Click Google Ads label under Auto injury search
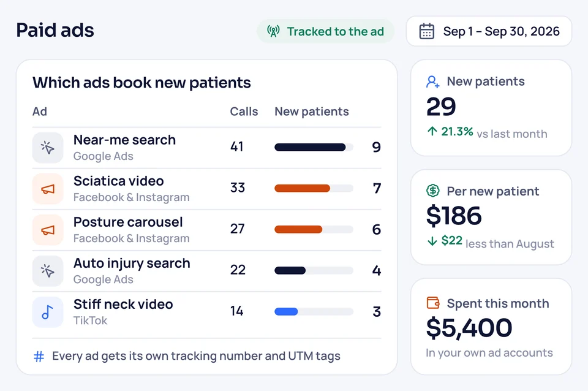 pyautogui.click(x=103, y=279)
